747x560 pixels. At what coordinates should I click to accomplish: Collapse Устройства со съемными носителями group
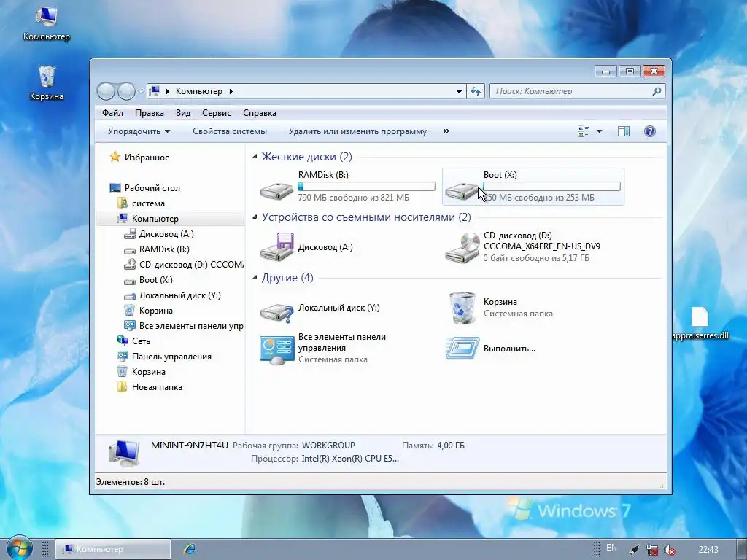tap(255, 217)
